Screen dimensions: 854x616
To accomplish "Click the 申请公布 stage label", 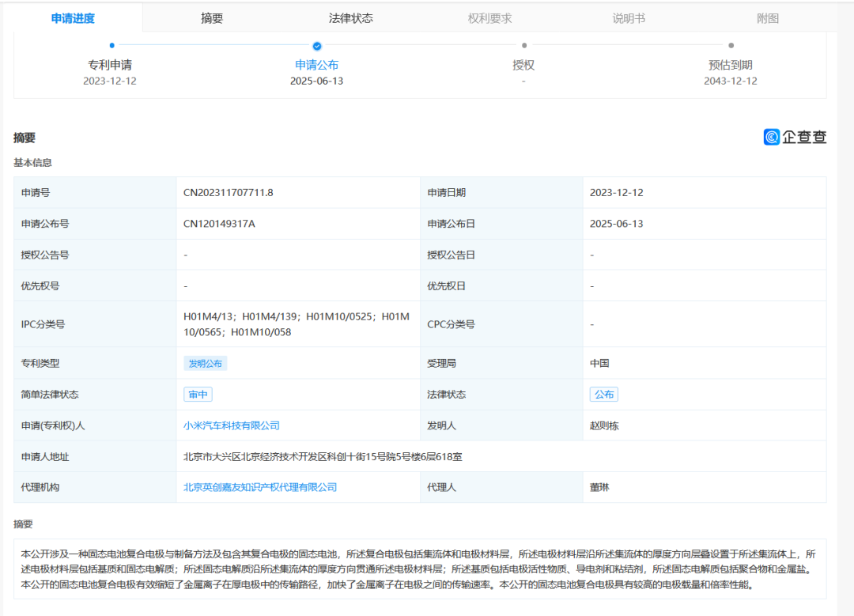I will 317,65.
